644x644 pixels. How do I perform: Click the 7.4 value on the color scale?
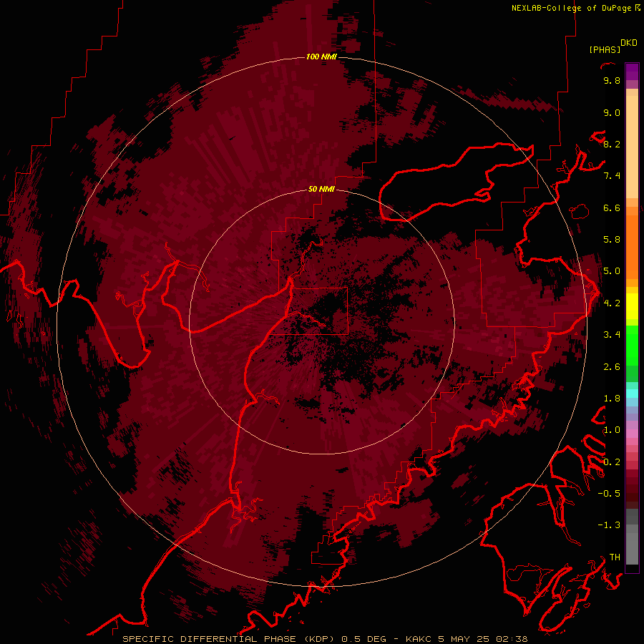coord(612,176)
